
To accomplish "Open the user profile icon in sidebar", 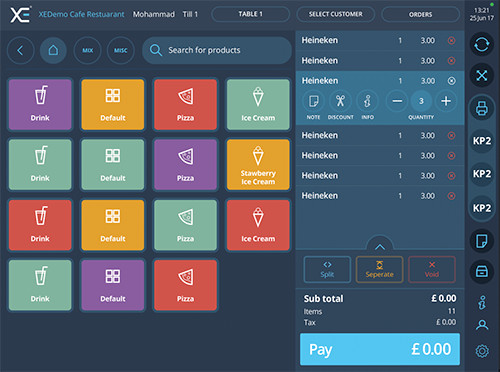I will point(482,325).
